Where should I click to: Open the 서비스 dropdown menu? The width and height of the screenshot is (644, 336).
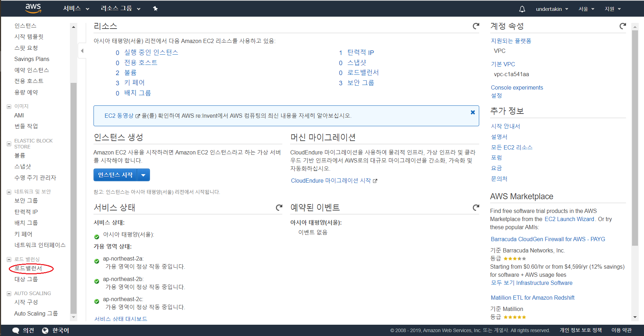pos(76,8)
